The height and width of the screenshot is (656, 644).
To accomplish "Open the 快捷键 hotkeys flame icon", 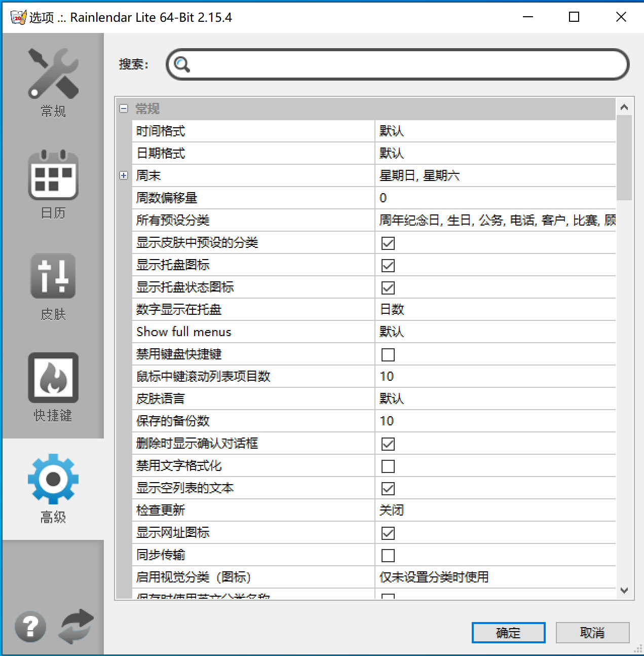I will click(53, 378).
